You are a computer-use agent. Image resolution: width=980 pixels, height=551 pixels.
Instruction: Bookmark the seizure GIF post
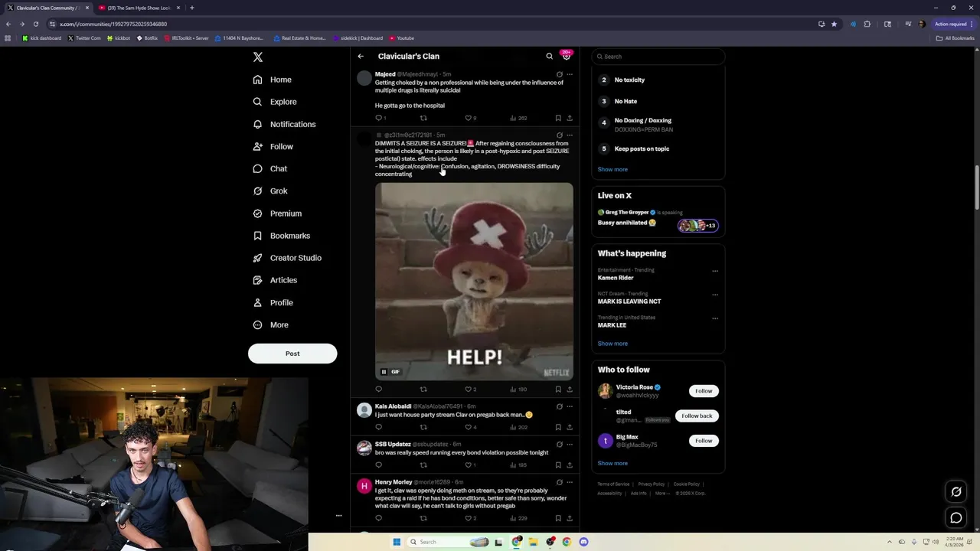pos(558,389)
